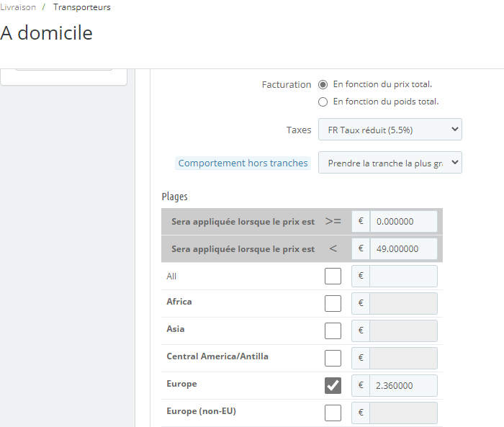Click 'Comportement hors tranches' label link

[x=243, y=163]
